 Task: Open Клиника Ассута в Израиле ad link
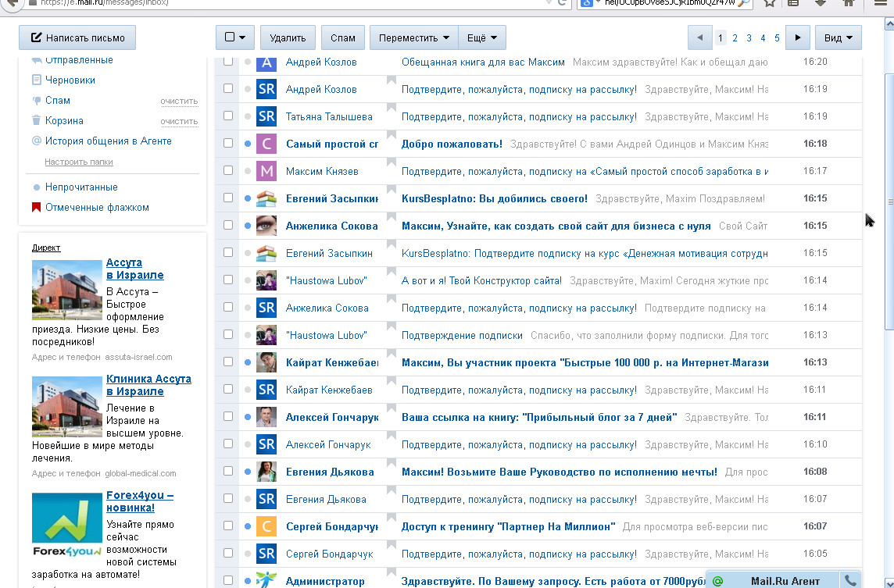pos(148,385)
